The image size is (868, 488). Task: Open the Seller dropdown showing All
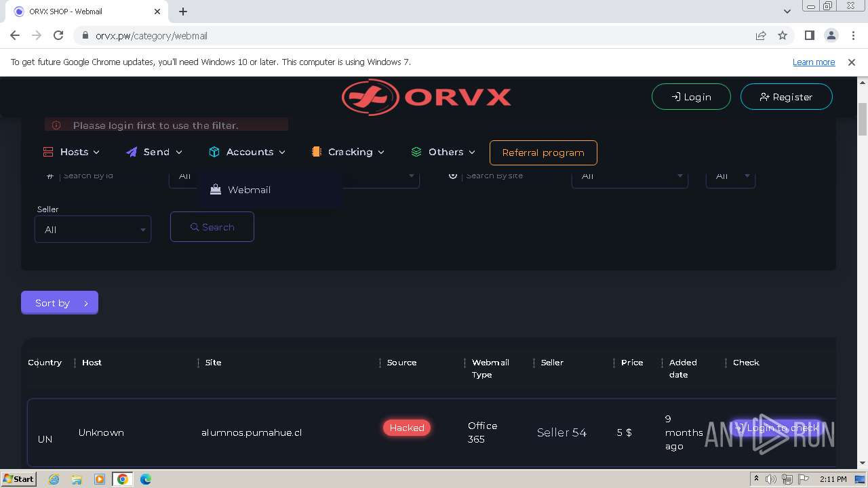[93, 230]
